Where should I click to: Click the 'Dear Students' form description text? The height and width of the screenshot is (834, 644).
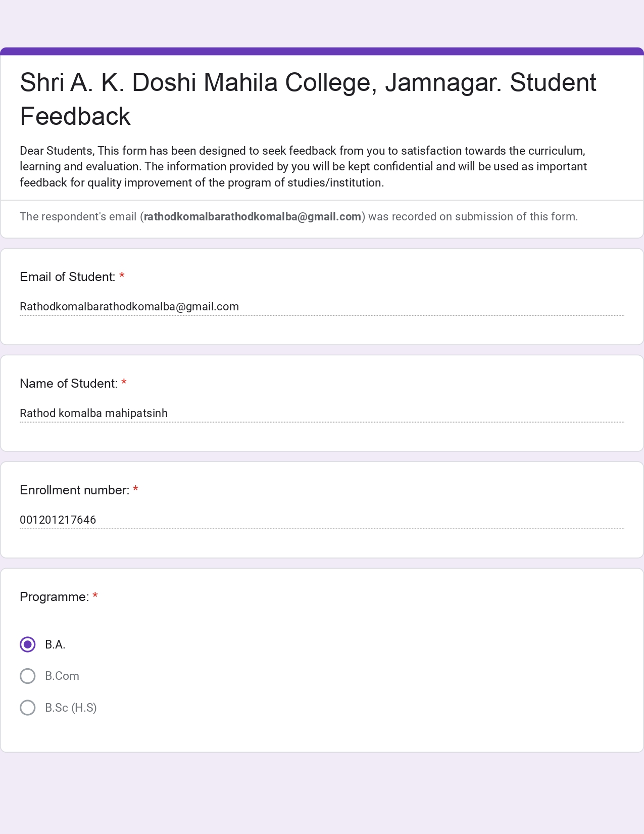point(303,167)
